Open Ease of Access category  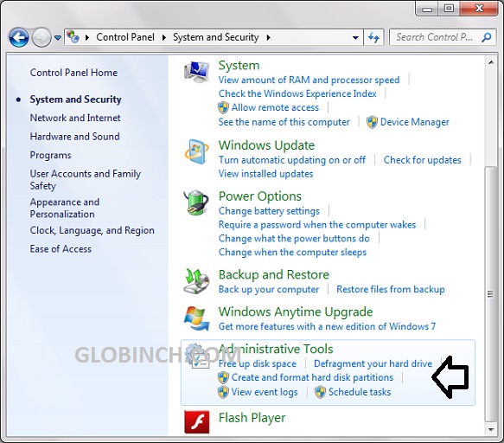[x=61, y=249]
